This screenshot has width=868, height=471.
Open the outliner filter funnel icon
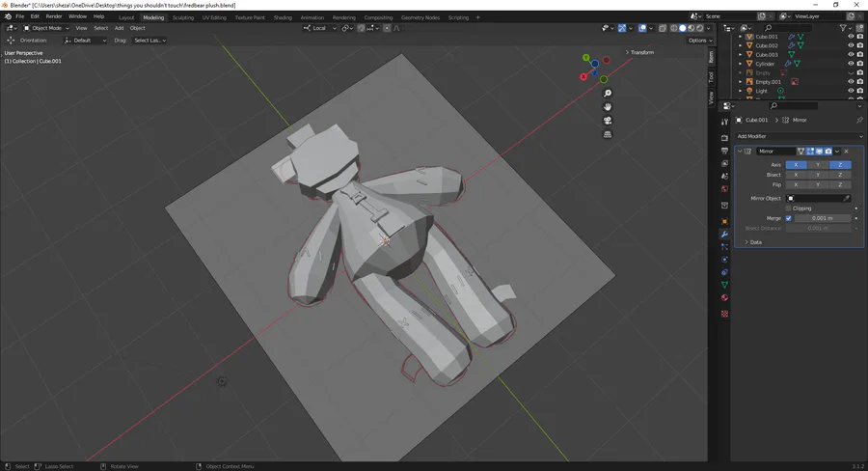[x=843, y=28]
